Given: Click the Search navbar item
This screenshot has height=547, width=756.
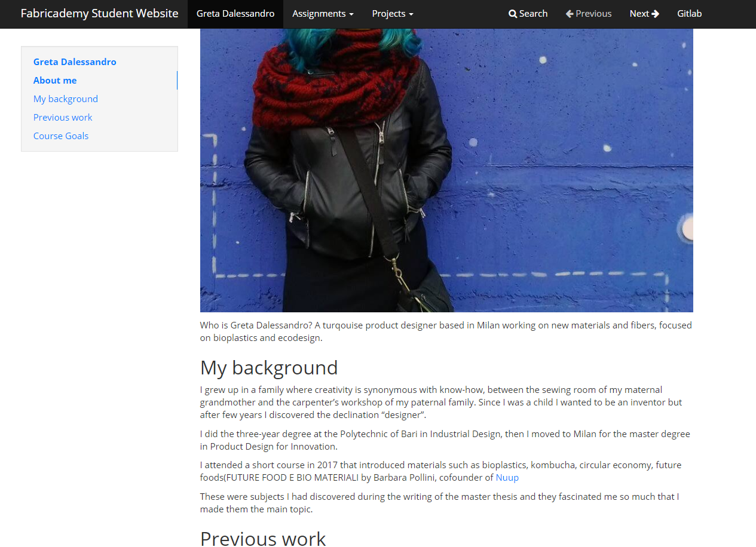Looking at the screenshot, I should (x=528, y=14).
